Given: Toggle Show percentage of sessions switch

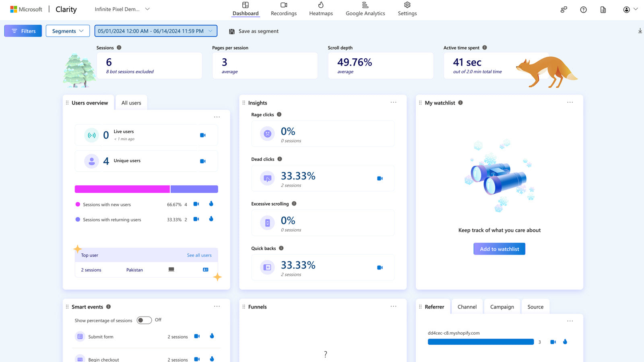Looking at the screenshot, I should click(144, 320).
